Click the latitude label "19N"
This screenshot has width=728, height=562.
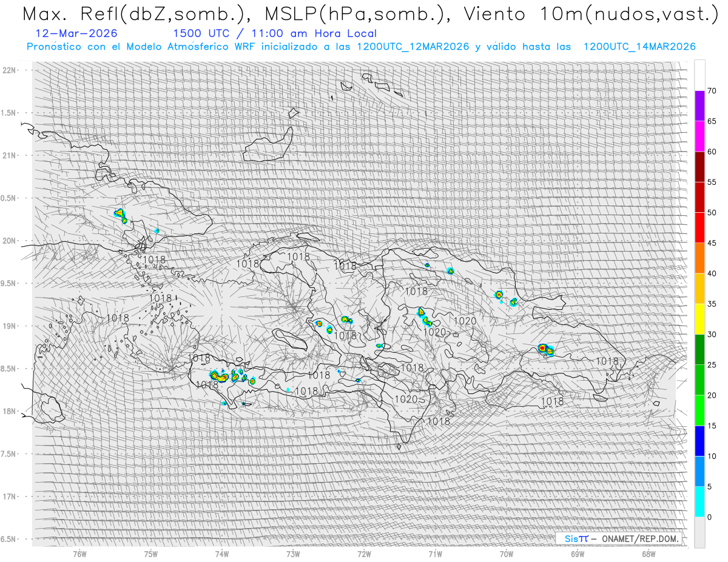(10, 326)
